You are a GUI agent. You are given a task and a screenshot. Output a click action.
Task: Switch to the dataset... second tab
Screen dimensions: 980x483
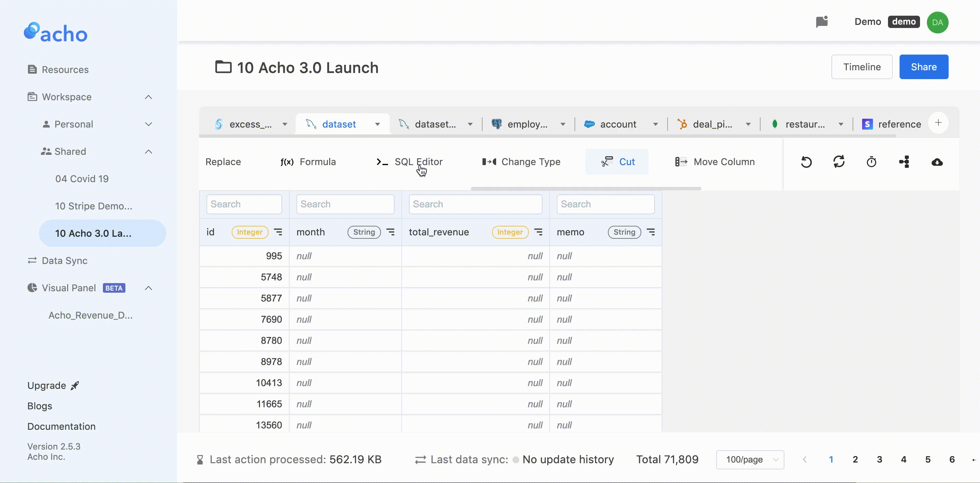(435, 124)
